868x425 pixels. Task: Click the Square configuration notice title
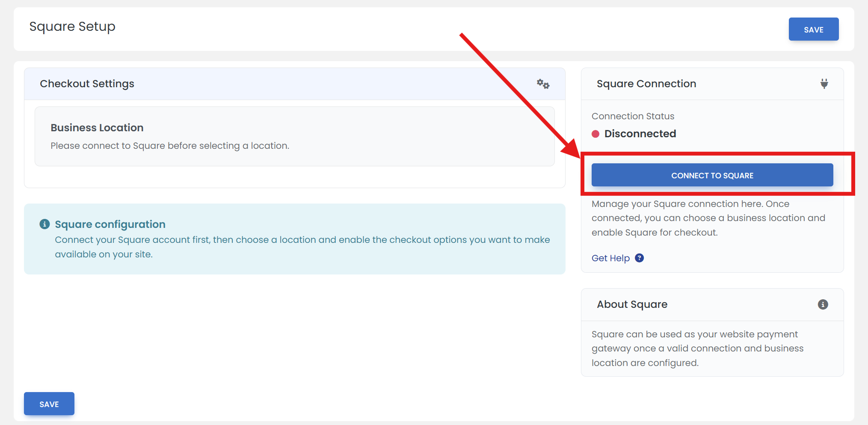click(x=110, y=224)
